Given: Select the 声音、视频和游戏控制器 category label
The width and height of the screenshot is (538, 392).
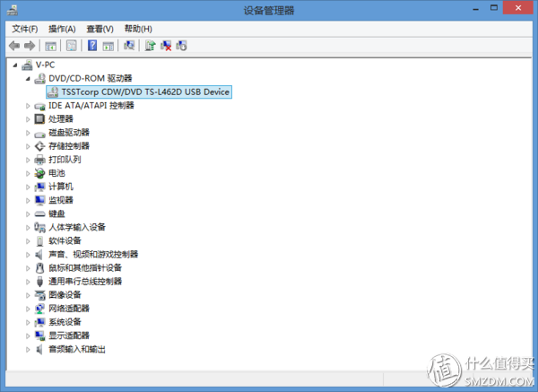Looking at the screenshot, I should tap(93, 254).
